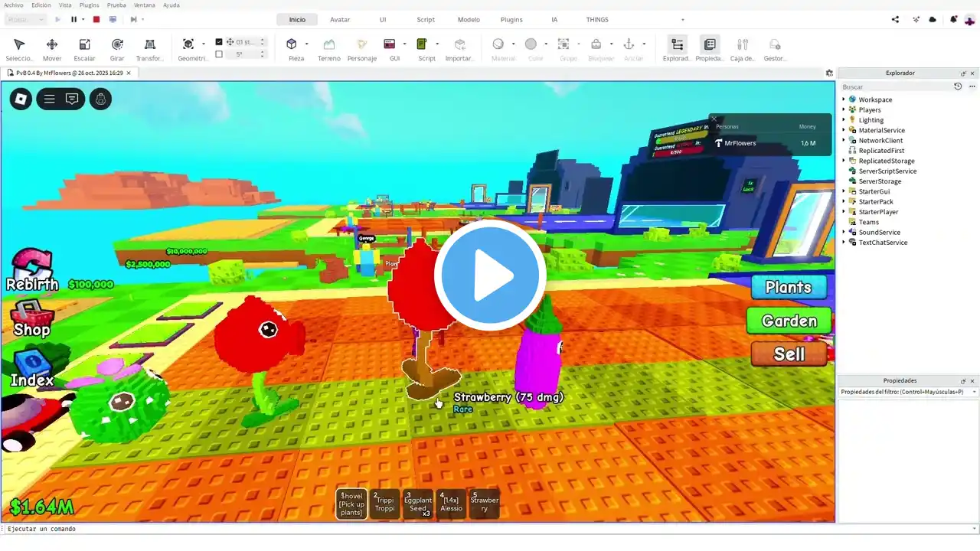Expand the ReplicatedStorage node
The image size is (980, 551).
pyautogui.click(x=844, y=161)
